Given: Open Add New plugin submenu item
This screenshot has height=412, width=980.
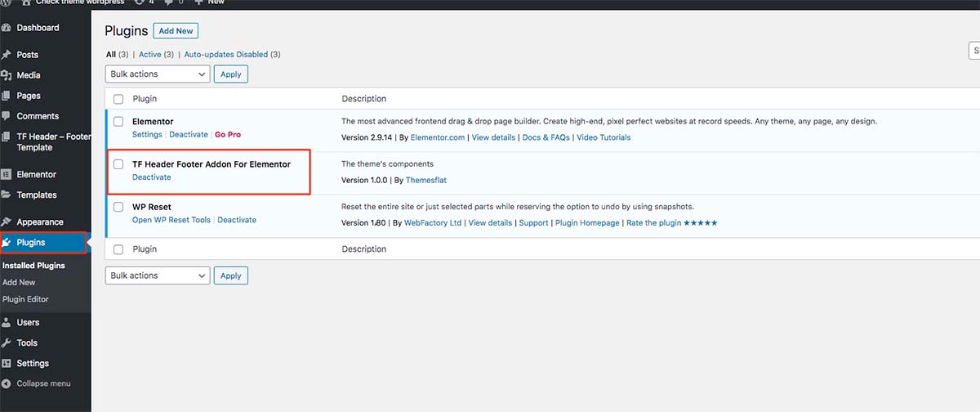Looking at the screenshot, I should pos(19,282).
